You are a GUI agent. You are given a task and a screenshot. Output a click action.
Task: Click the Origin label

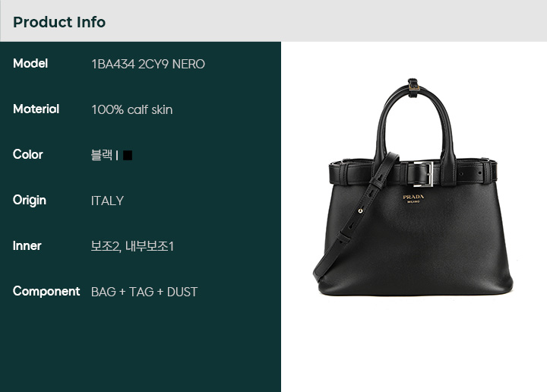point(30,201)
